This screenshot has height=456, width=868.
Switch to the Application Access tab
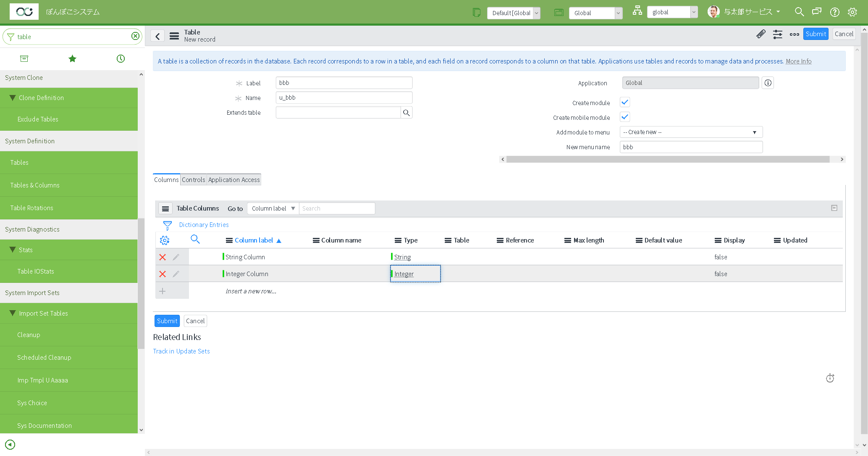click(234, 179)
